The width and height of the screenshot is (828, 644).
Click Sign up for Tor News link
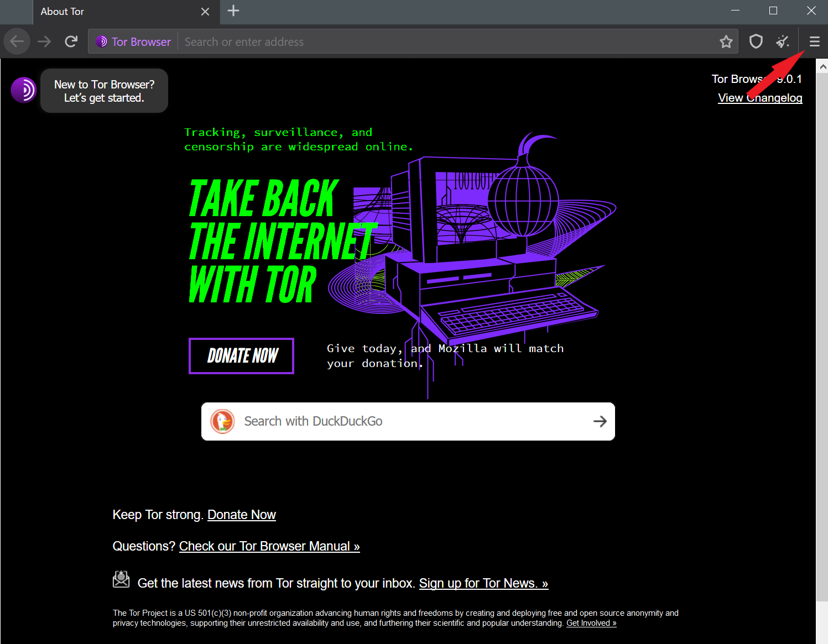click(x=483, y=583)
